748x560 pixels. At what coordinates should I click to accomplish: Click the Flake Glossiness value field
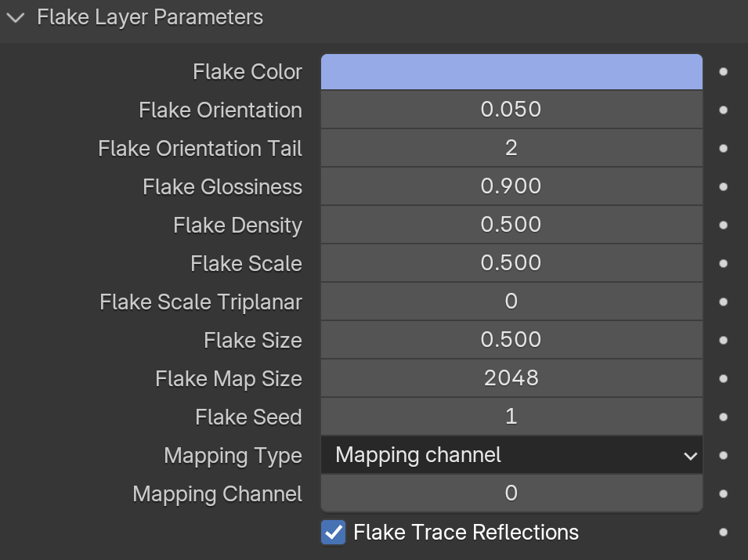tap(511, 186)
